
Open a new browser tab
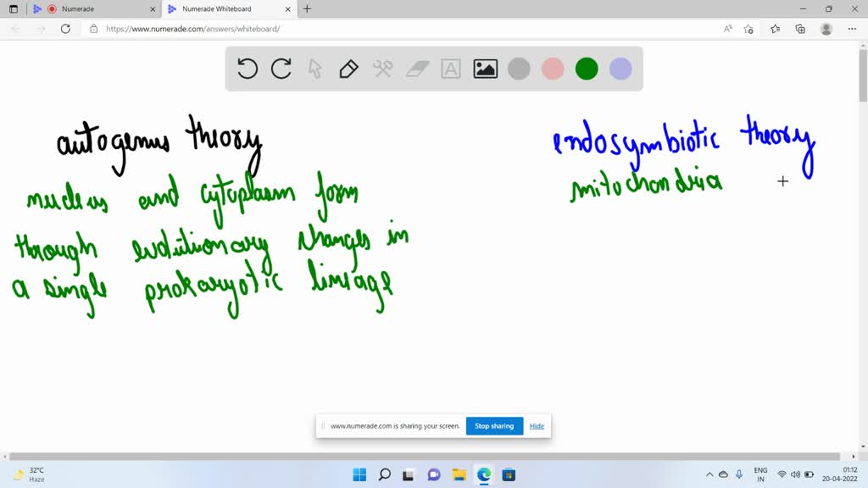(307, 8)
